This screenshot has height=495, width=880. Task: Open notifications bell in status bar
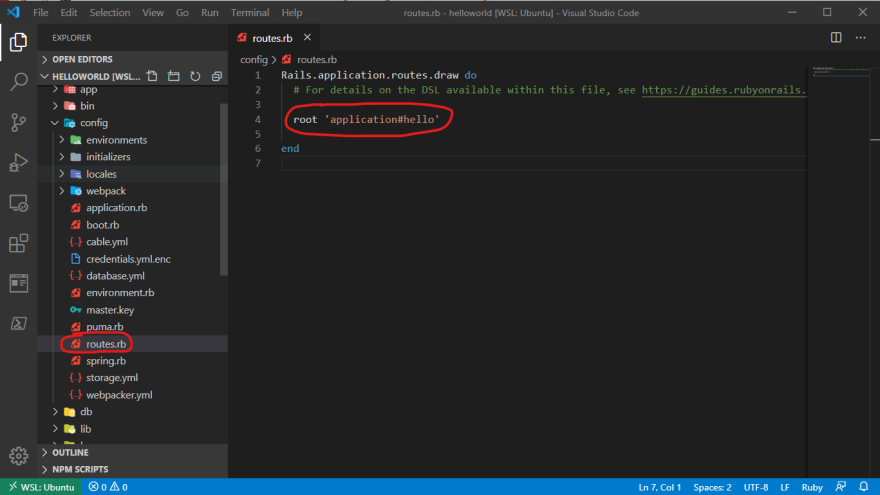[x=863, y=487]
